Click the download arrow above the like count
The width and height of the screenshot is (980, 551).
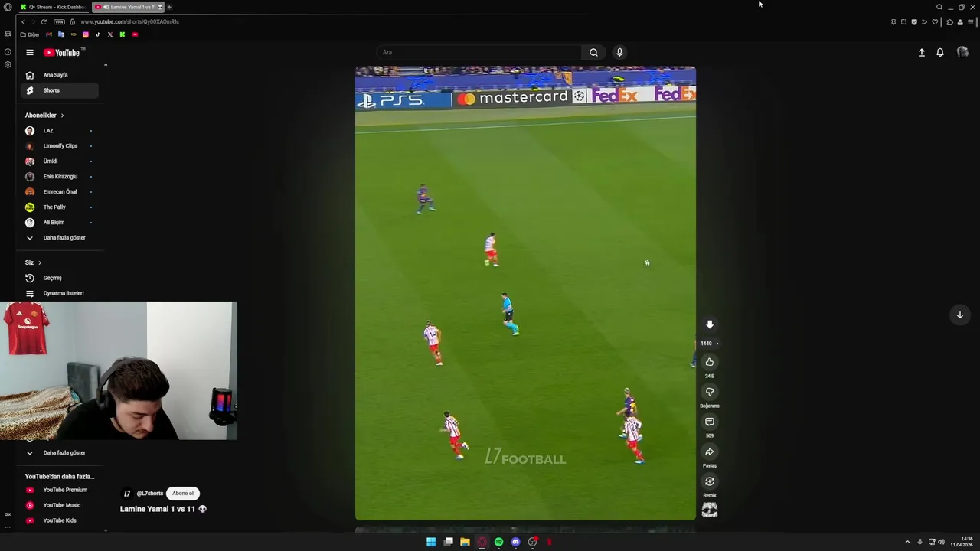pyautogui.click(x=710, y=325)
